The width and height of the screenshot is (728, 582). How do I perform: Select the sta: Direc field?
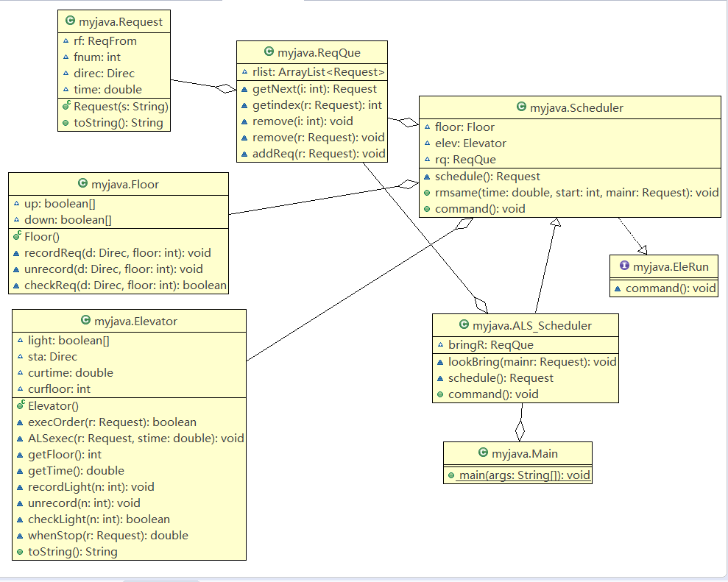(52, 357)
